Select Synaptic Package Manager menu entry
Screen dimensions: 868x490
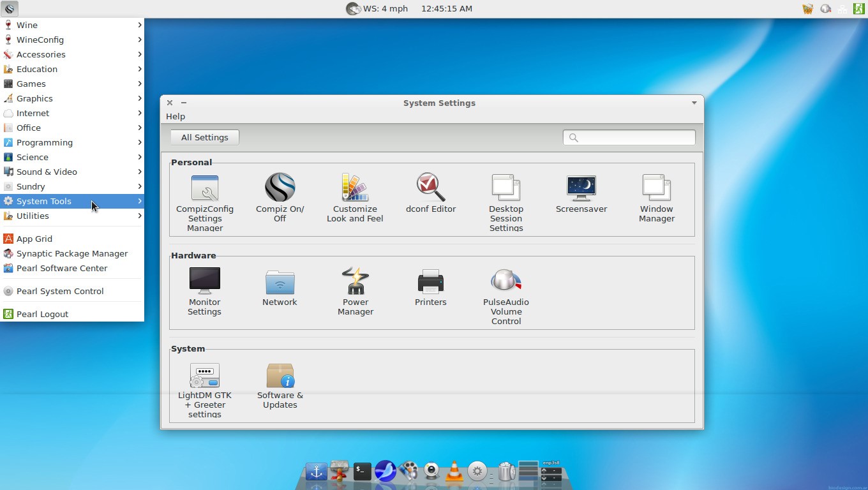pyautogui.click(x=72, y=253)
